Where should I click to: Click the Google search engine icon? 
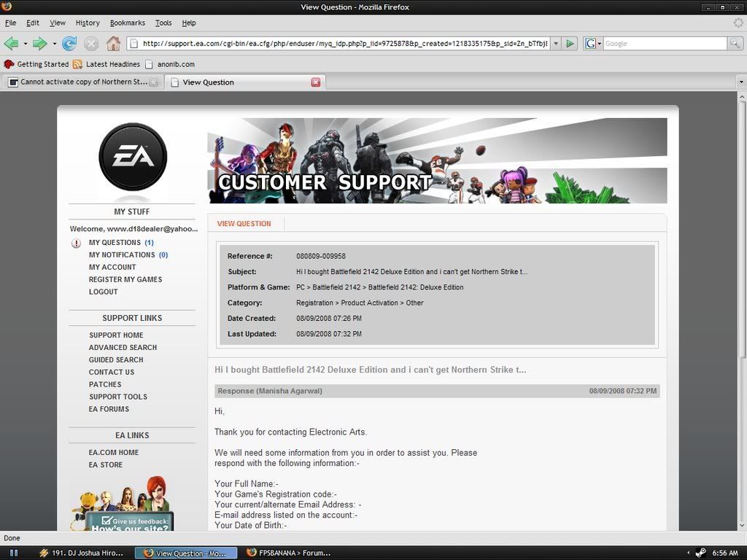(590, 44)
